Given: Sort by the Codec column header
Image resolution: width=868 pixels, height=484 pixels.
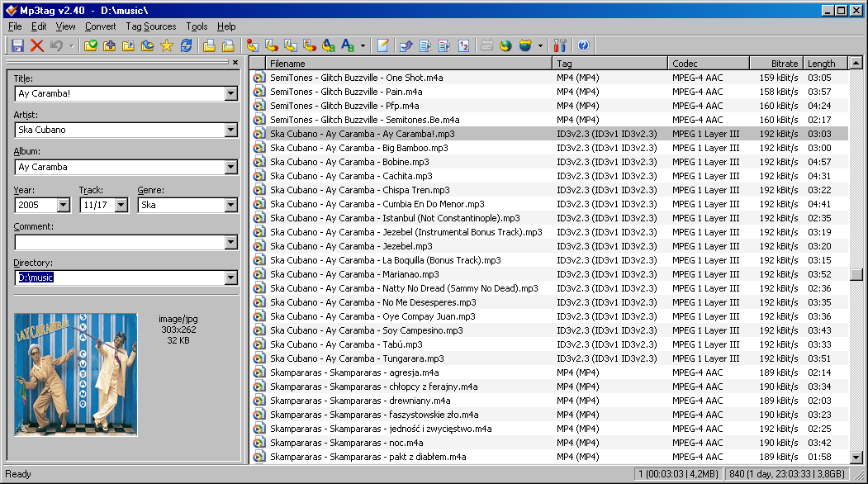Looking at the screenshot, I should [x=709, y=64].
